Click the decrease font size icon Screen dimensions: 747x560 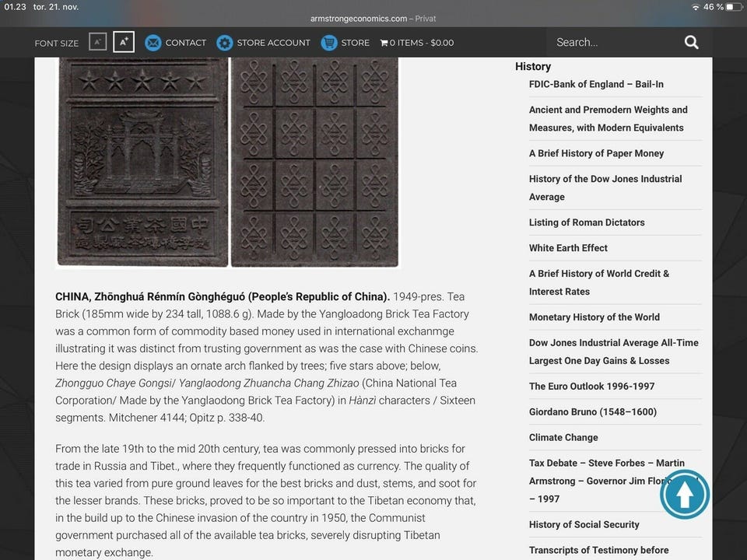click(x=97, y=42)
